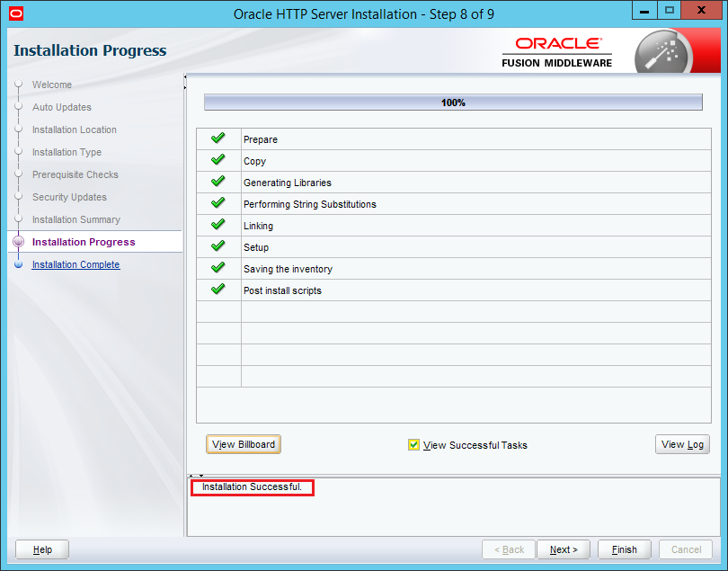The width and height of the screenshot is (728, 571).
Task: Click the Installation Progress step bullet
Action: click(x=18, y=242)
